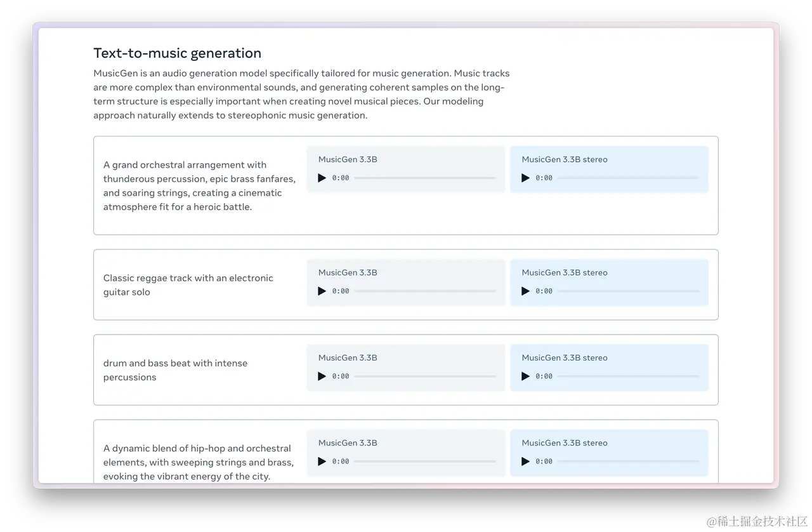Play MusicGen 3.3B hip-hop orchestral sample
The width and height of the screenshot is (812, 532).
pos(322,462)
